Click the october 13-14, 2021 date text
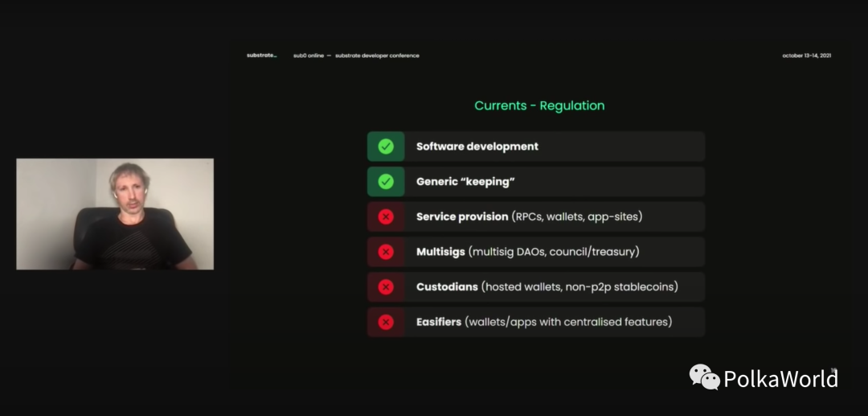 807,56
